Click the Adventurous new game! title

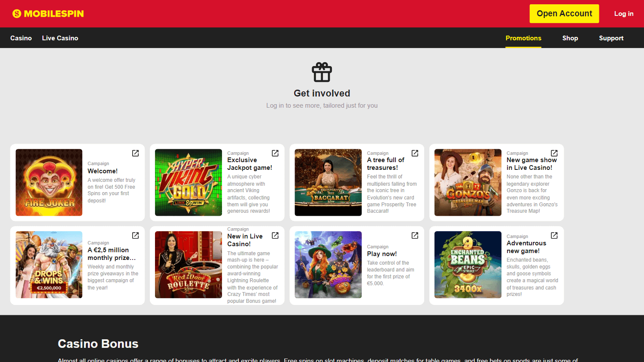coord(526,247)
